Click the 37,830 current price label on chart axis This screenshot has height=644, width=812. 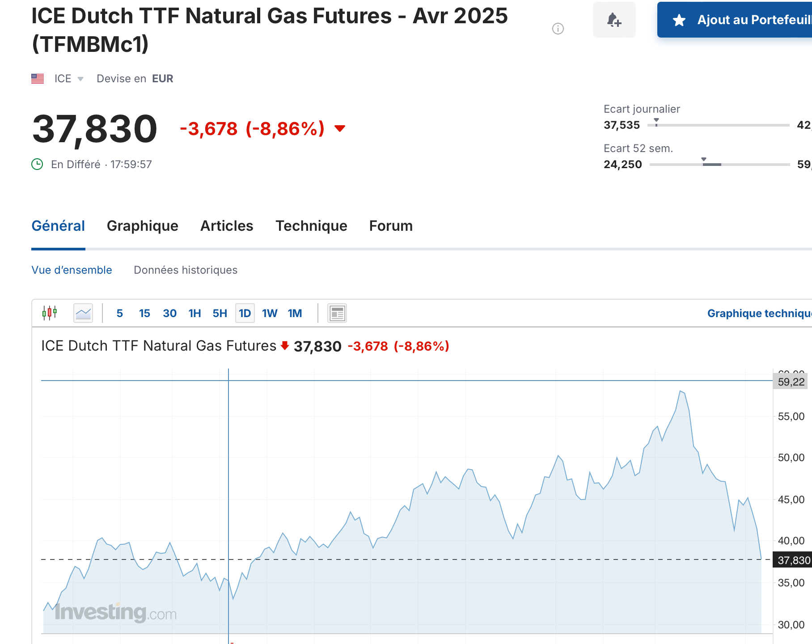pyautogui.click(x=793, y=560)
